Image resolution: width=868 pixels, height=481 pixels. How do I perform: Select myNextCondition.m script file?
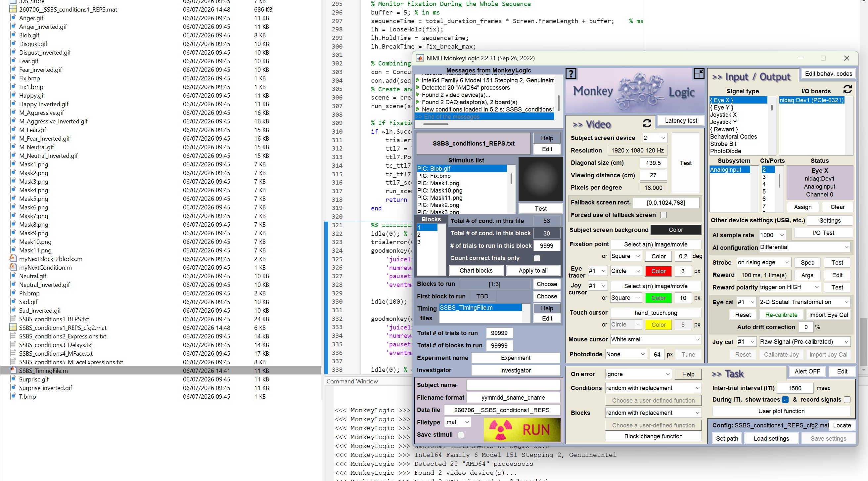pyautogui.click(x=45, y=267)
